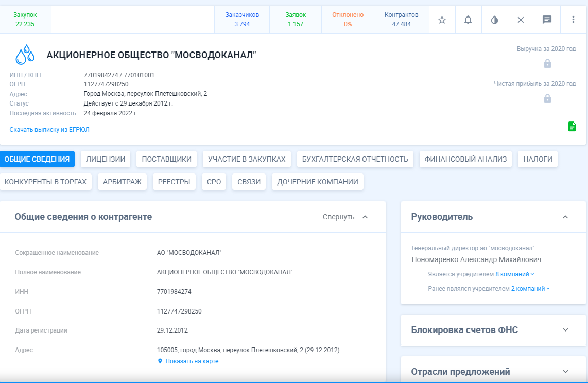Expand the Блокировка счетов ФНС panel

click(565, 330)
